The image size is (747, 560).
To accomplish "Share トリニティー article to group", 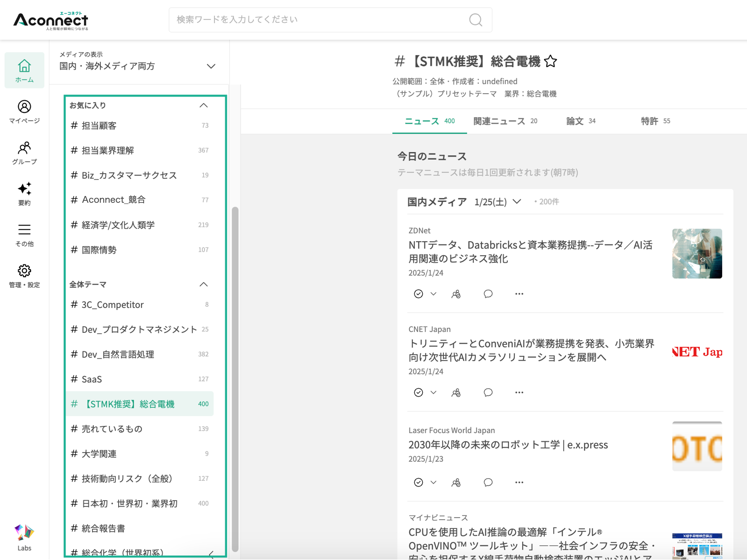I will tap(456, 392).
